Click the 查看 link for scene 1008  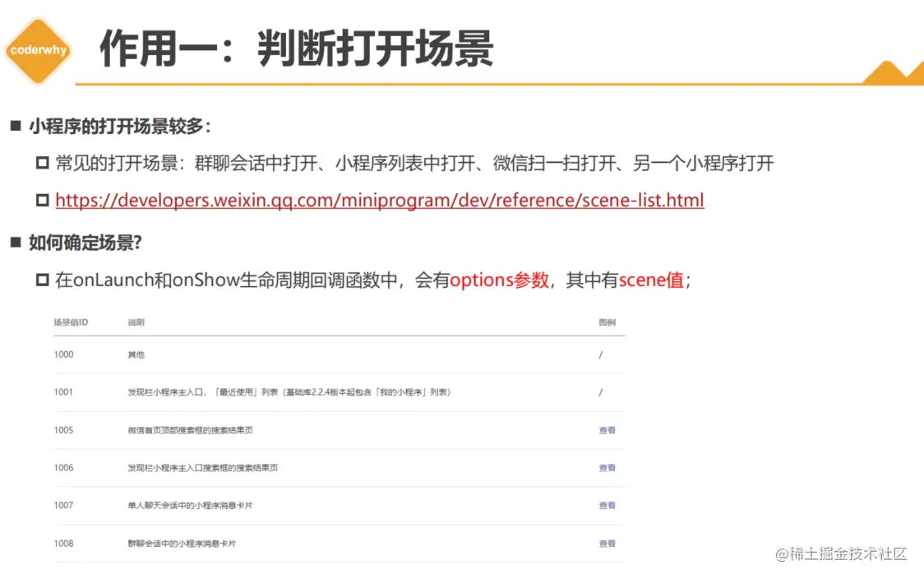pos(607,544)
